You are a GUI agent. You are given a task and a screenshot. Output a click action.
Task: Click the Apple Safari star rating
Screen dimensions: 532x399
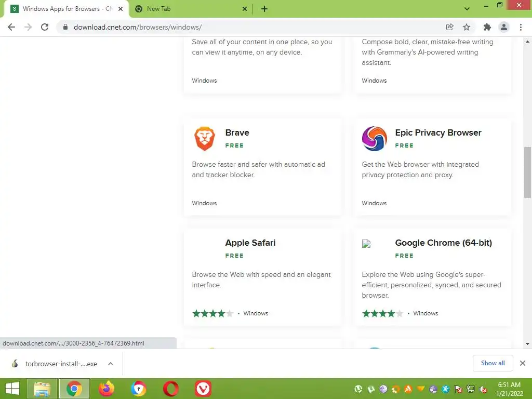212,313
